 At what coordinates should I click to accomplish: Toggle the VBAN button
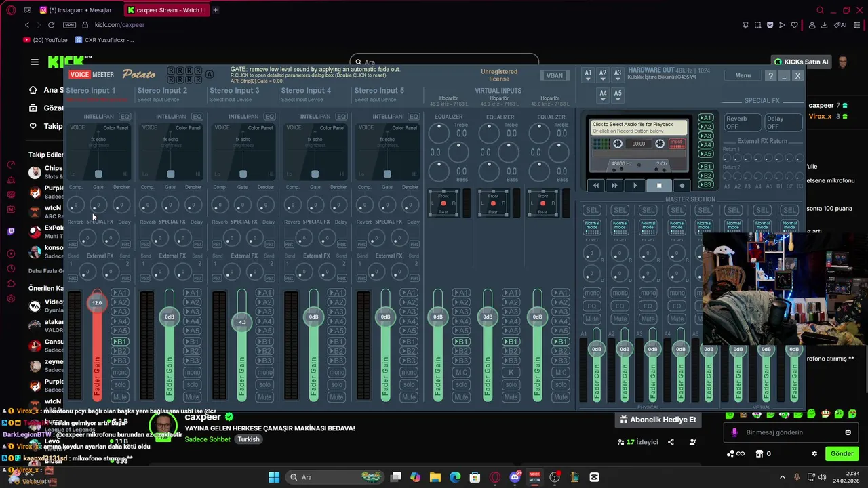click(x=555, y=76)
